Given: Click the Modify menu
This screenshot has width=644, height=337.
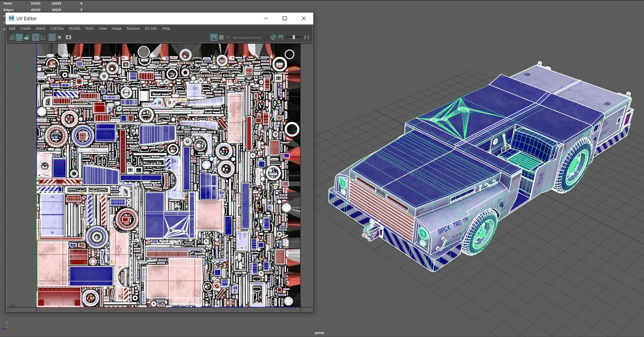Looking at the screenshot, I should tap(75, 28).
